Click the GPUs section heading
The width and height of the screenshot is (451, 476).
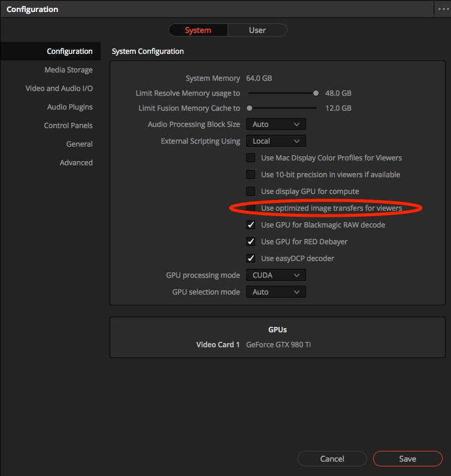pyautogui.click(x=277, y=330)
